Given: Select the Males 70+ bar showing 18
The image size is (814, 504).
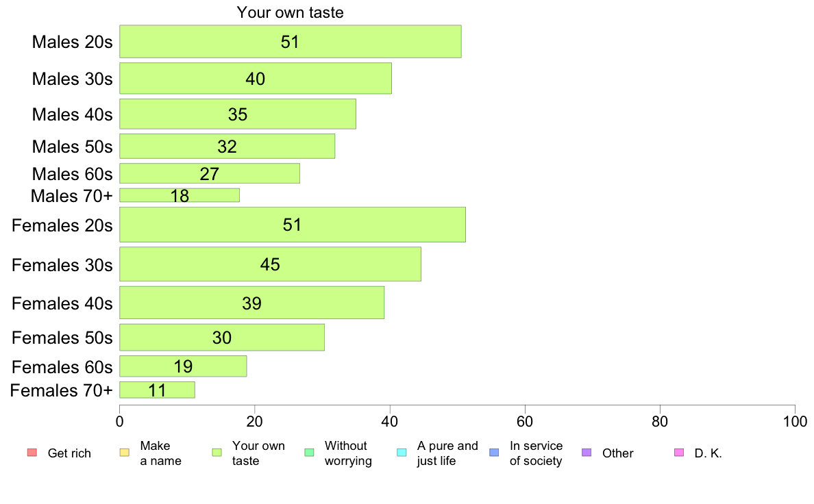Looking at the screenshot, I should pyautogui.click(x=180, y=195).
